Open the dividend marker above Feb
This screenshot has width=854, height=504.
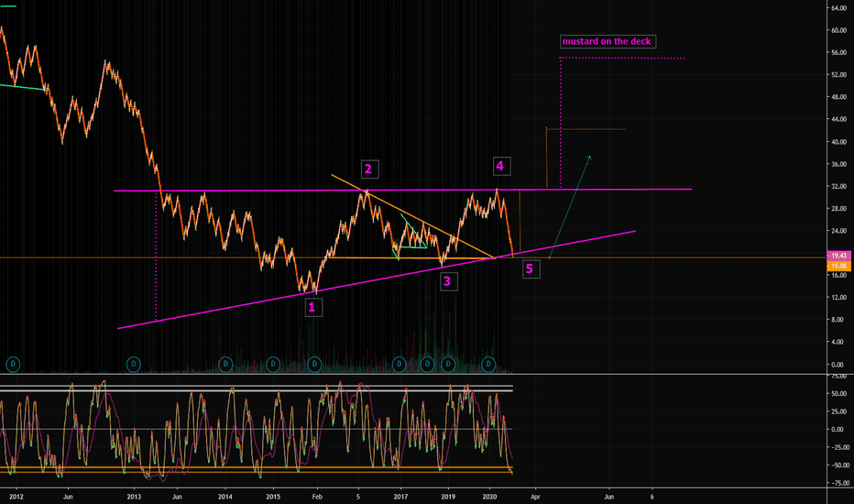pyautogui.click(x=314, y=364)
